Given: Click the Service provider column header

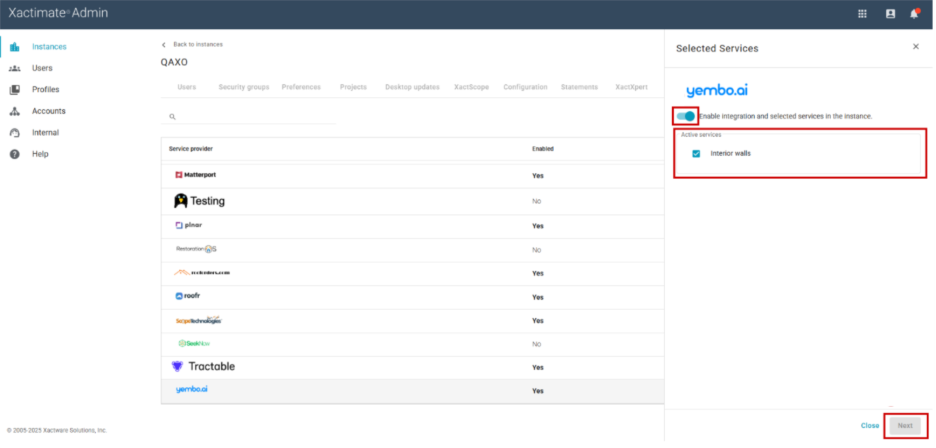Looking at the screenshot, I should click(x=190, y=149).
